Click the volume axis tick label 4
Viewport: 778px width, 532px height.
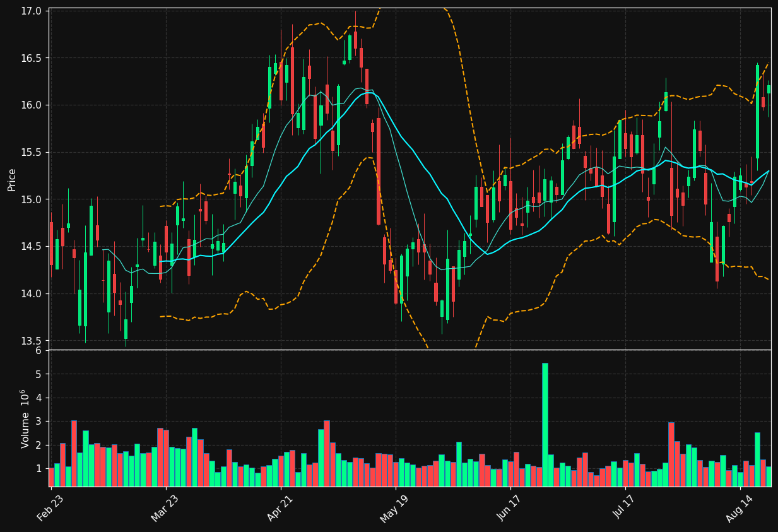(38, 398)
